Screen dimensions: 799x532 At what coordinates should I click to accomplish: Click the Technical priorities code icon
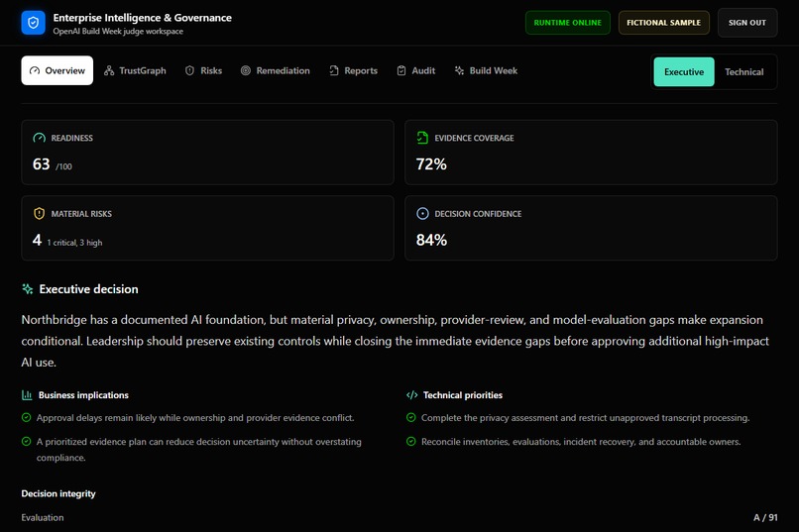411,395
